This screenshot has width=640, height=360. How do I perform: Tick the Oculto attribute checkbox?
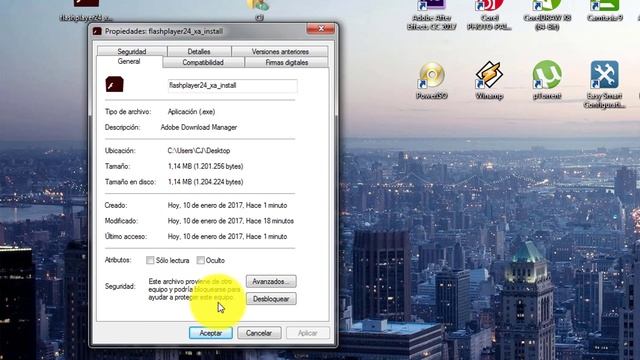pos(200,260)
